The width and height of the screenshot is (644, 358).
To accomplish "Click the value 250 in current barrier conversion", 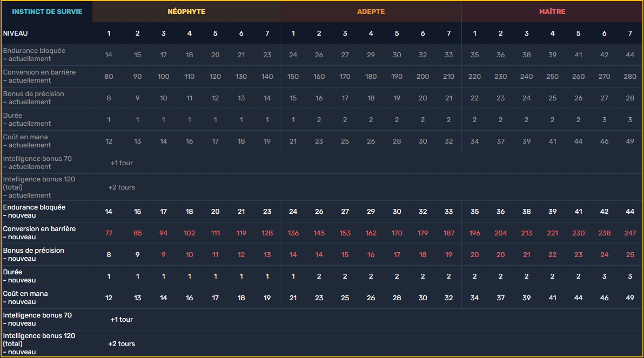I will (x=552, y=76).
